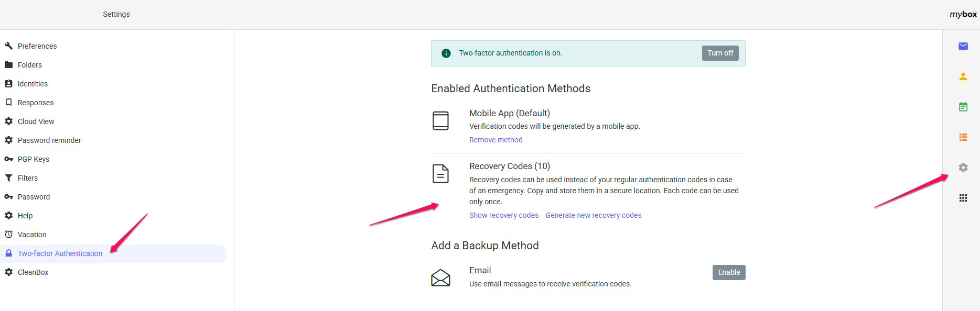Click the Cloud View gear icon

tap(8, 121)
